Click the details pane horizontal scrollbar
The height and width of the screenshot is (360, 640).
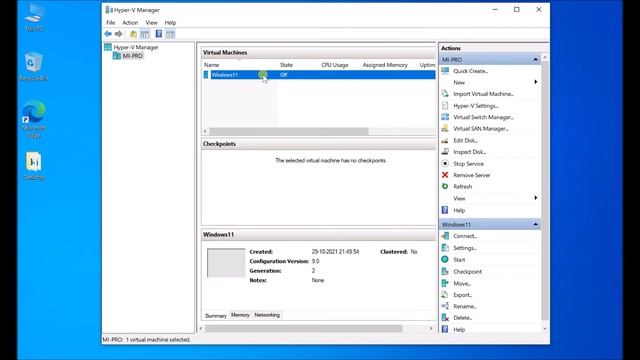(x=304, y=329)
